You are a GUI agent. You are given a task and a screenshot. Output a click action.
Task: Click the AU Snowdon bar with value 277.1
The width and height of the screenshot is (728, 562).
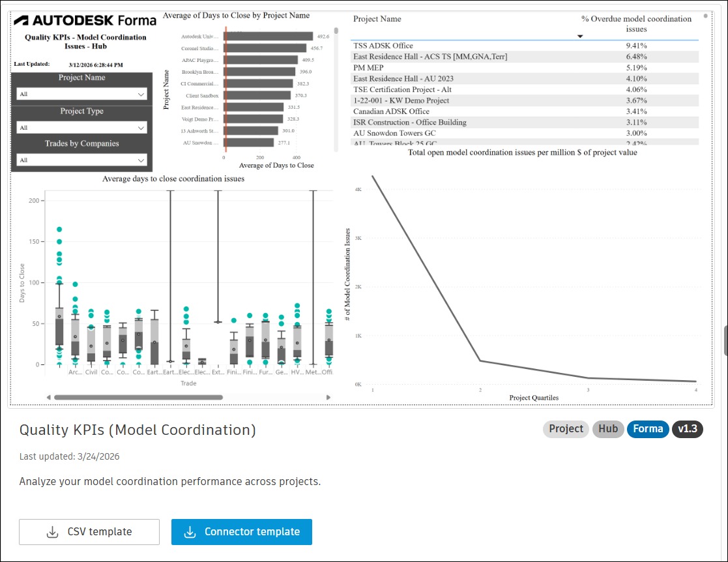tap(249, 143)
